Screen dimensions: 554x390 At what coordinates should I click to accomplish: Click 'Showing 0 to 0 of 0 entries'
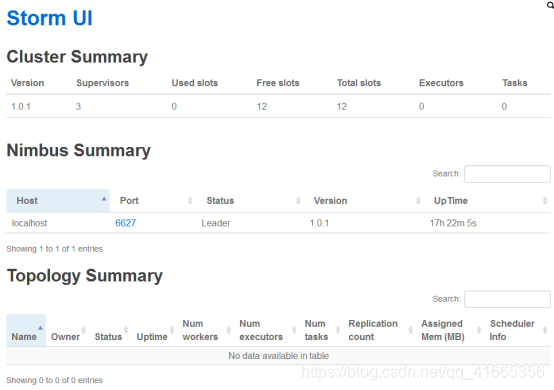pyautogui.click(x=54, y=380)
